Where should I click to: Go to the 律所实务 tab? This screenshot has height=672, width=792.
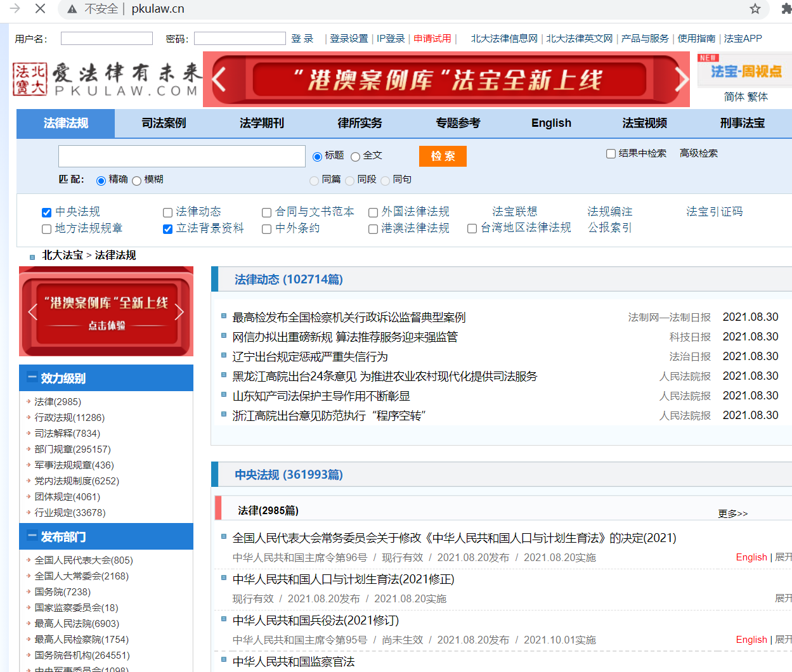coord(360,123)
